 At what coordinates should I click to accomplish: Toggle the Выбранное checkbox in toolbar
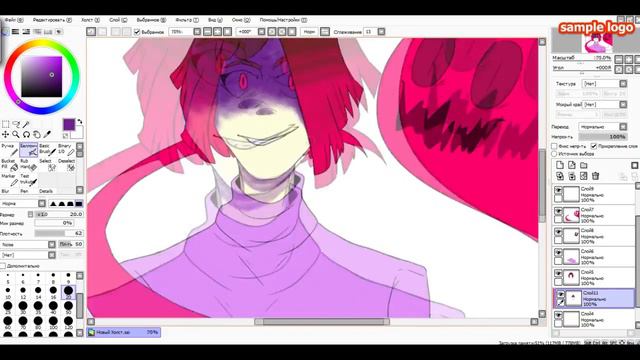coord(137,32)
